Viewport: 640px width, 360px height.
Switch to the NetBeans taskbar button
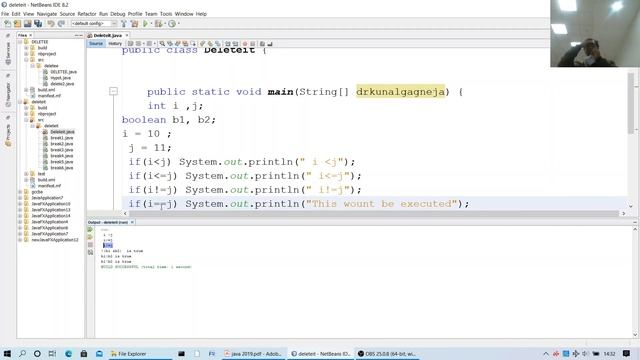(x=321, y=353)
